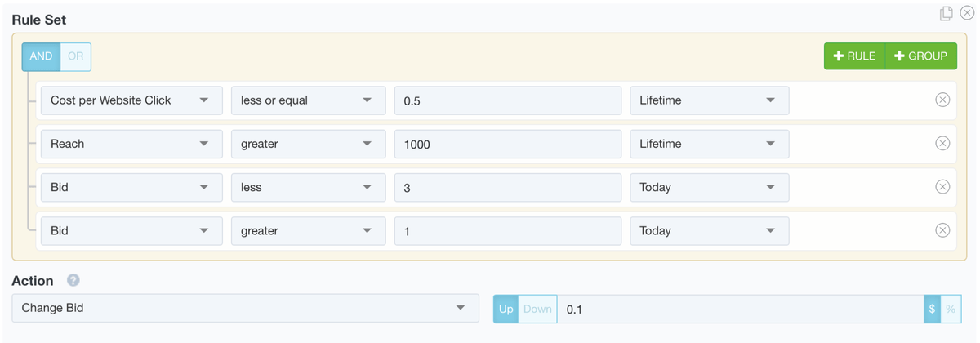The image size is (980, 343).
Task: Set group logic to AND
Action: tap(41, 56)
